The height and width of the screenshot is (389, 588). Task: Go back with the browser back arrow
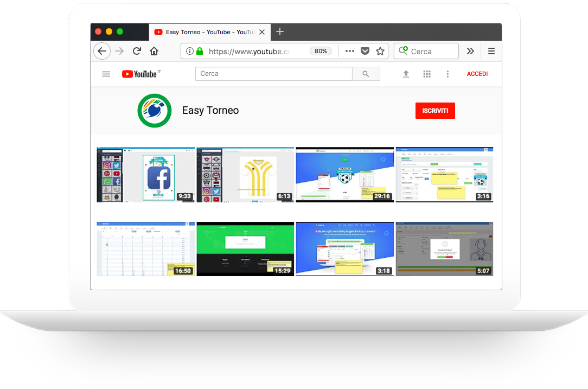pos(102,51)
